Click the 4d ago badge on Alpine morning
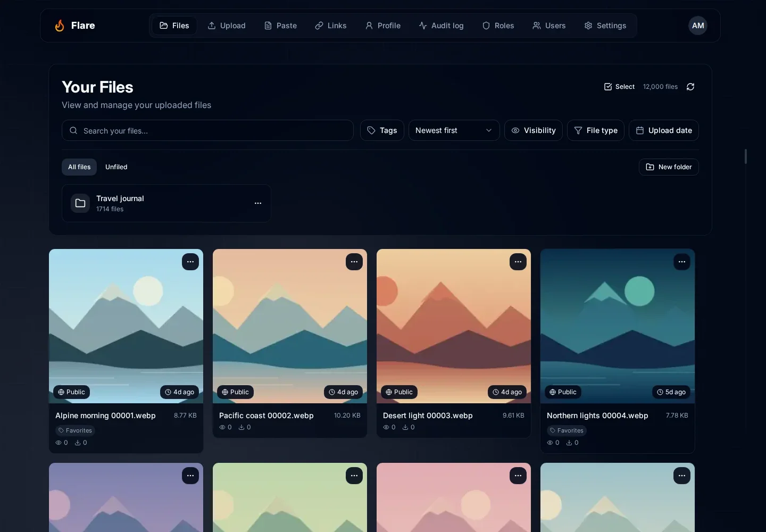The width and height of the screenshot is (766, 532). (x=179, y=392)
